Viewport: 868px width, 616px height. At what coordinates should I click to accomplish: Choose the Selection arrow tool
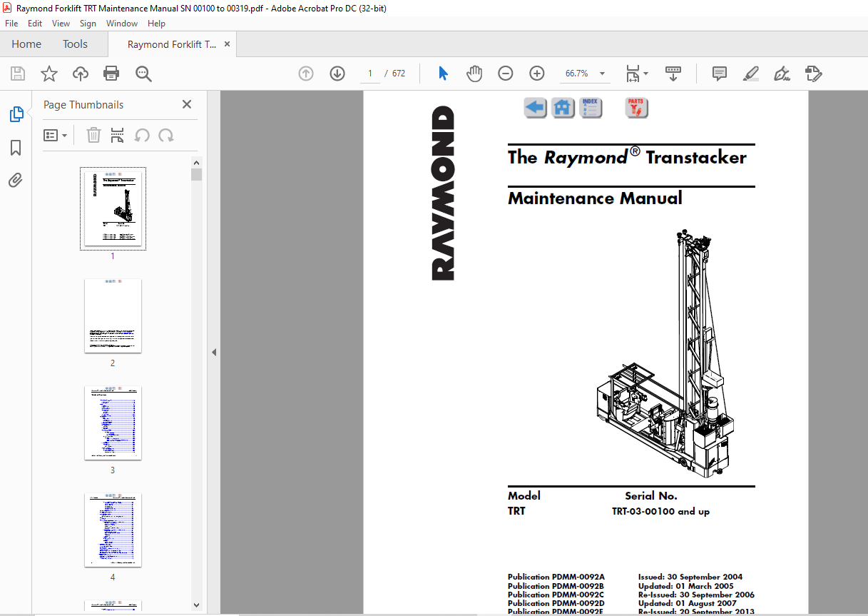(443, 74)
